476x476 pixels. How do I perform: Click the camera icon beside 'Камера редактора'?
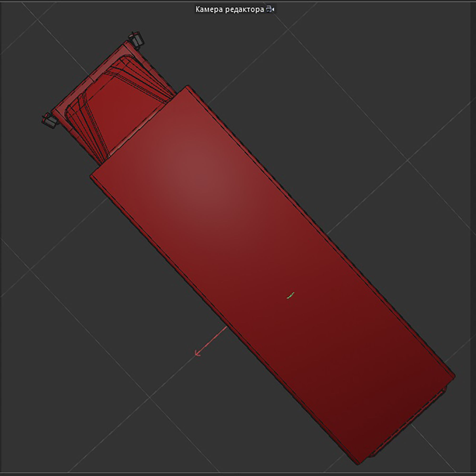coord(270,10)
